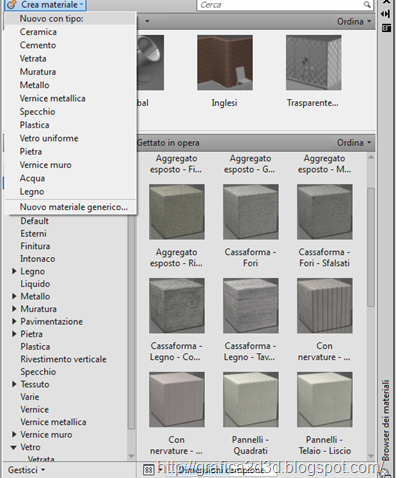396x478 pixels.
Task: Choose Pietra in the dropdown menu
Action: click(x=31, y=152)
